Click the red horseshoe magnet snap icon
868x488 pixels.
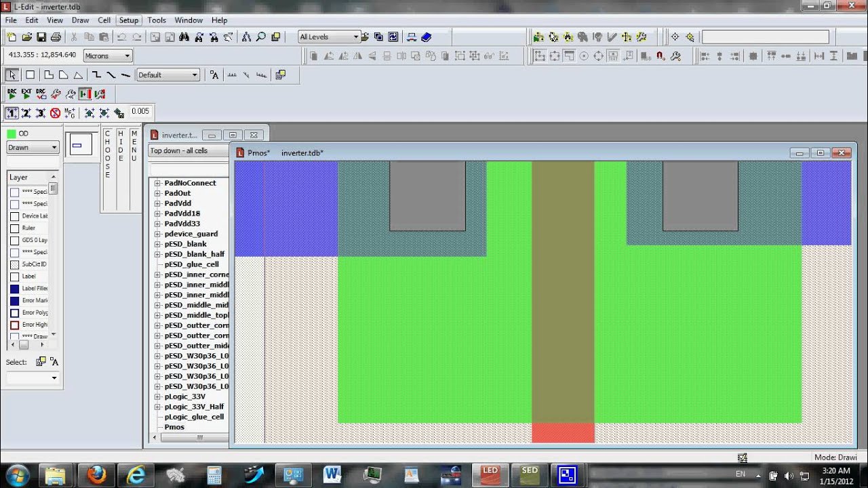click(660, 56)
